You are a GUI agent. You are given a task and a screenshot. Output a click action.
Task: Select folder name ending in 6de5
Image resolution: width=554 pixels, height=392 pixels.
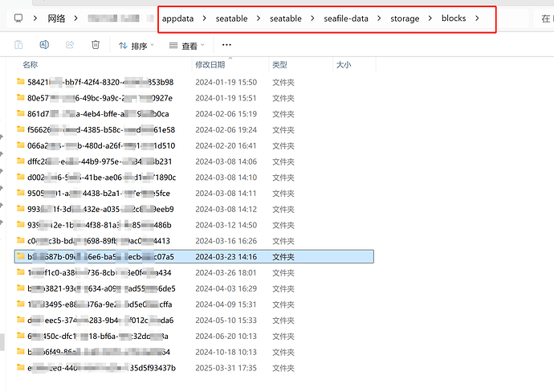(194, 289)
